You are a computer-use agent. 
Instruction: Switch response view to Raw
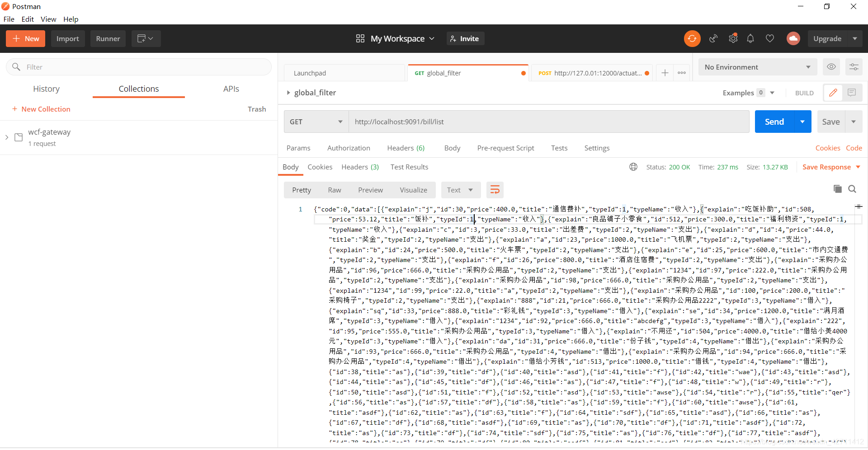pyautogui.click(x=335, y=190)
